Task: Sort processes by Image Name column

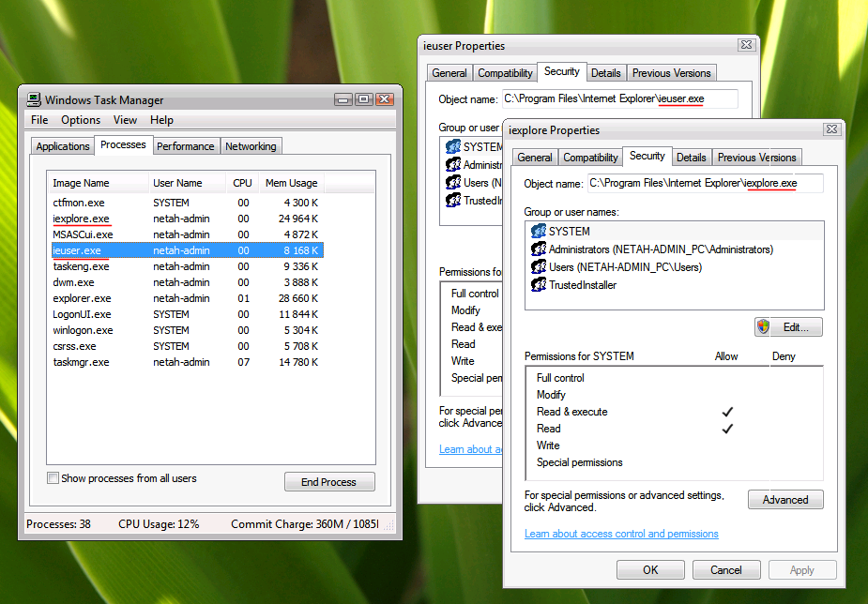Action: point(82,183)
